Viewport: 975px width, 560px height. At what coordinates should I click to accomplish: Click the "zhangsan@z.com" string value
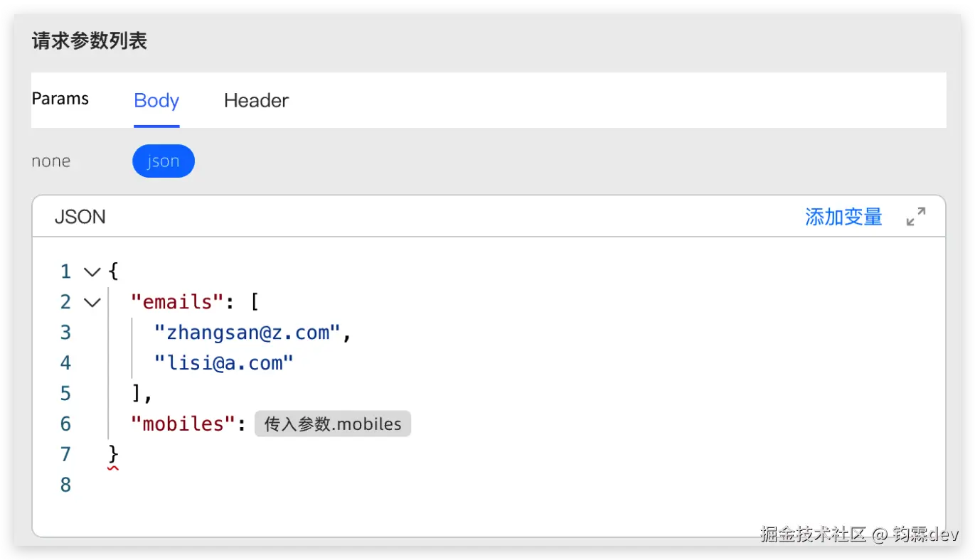click(x=247, y=333)
